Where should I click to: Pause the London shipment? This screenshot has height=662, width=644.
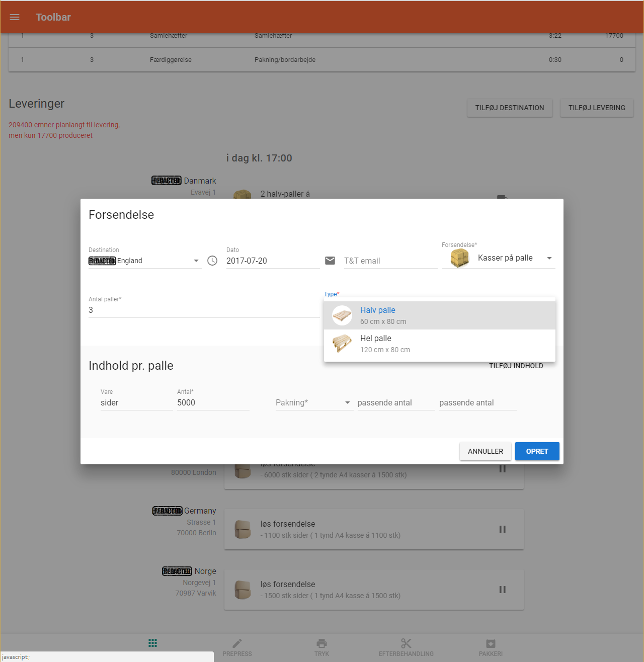coord(502,469)
